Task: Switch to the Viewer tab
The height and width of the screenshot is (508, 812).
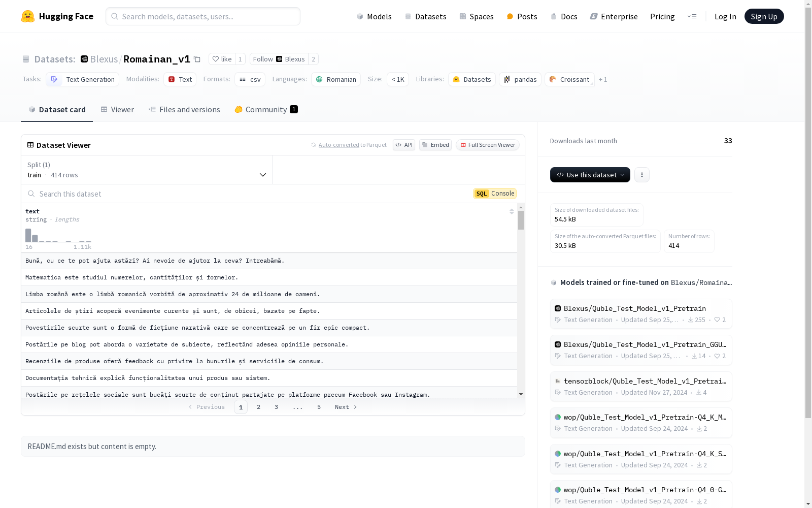Action: [x=117, y=110]
